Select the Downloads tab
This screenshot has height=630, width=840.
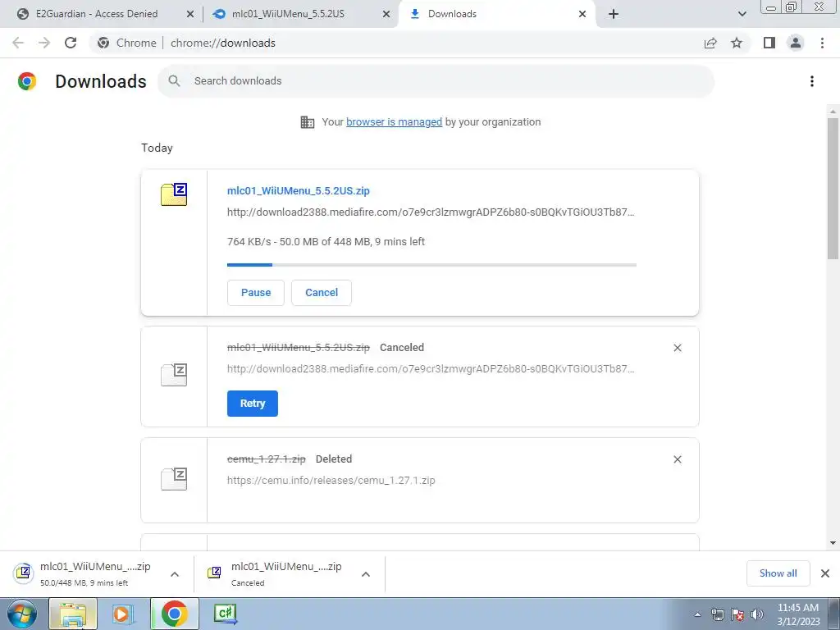pyautogui.click(x=452, y=14)
